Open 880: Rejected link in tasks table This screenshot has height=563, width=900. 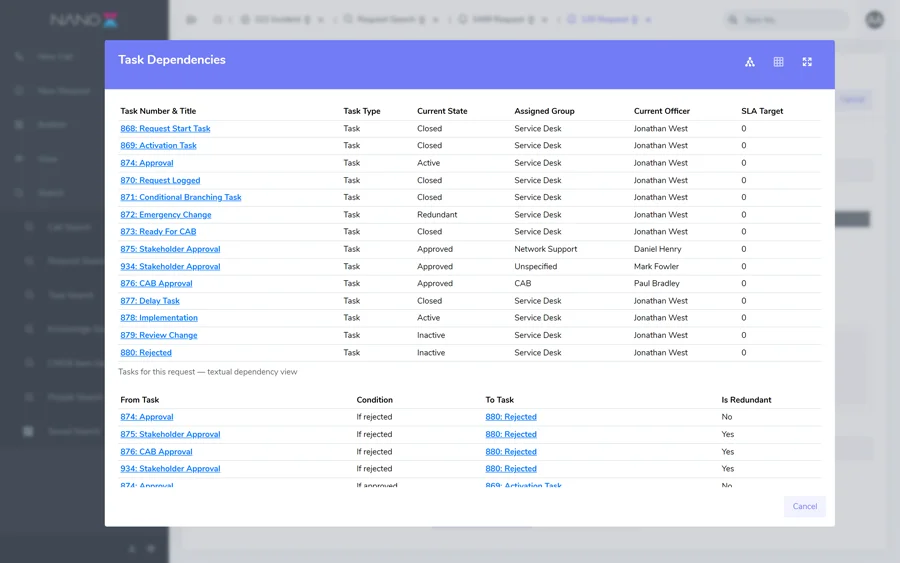click(x=146, y=352)
